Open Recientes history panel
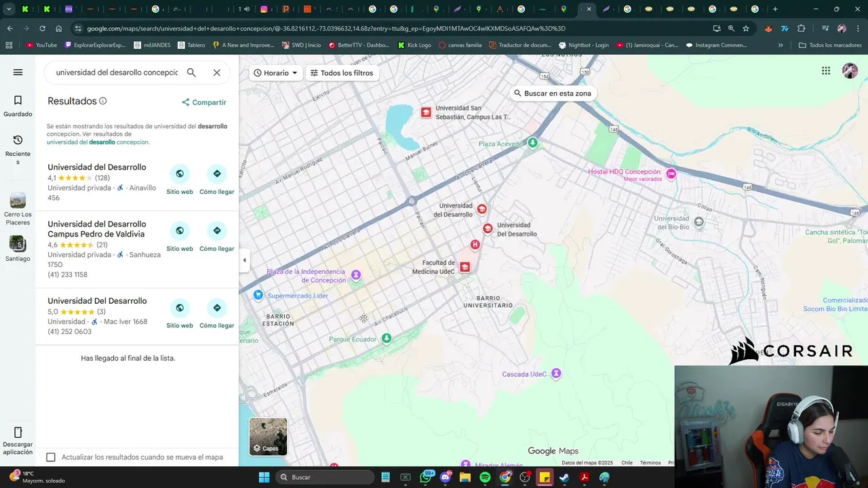 [x=18, y=149]
